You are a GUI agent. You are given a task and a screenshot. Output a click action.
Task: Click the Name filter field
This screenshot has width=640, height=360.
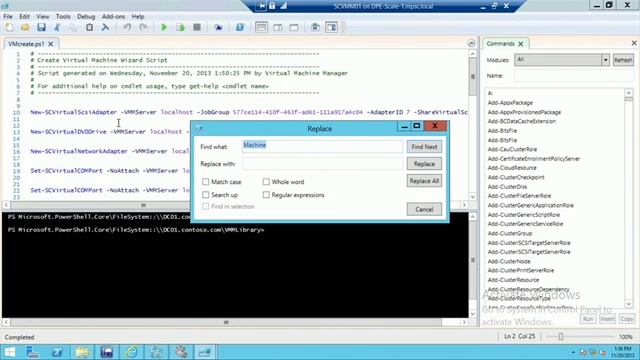574,76
